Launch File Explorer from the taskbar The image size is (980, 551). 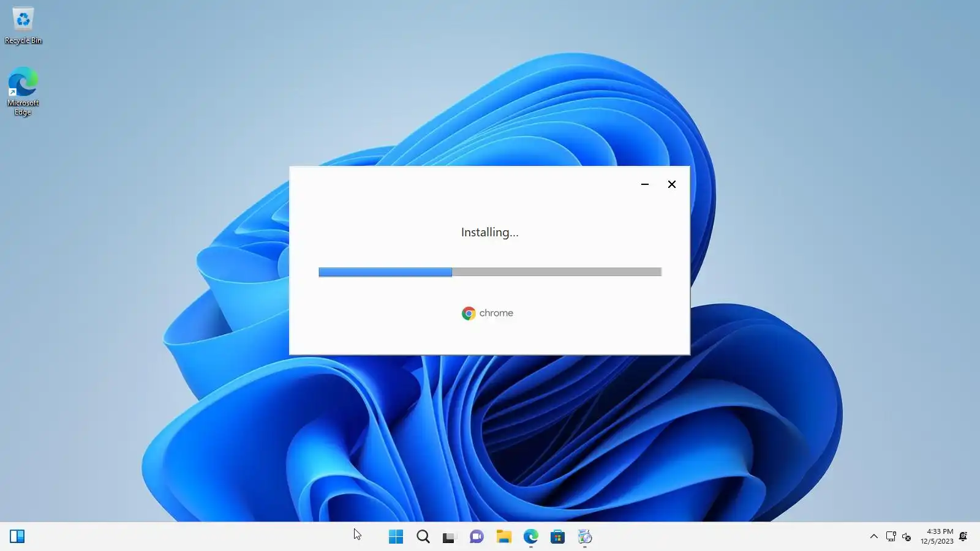click(503, 537)
